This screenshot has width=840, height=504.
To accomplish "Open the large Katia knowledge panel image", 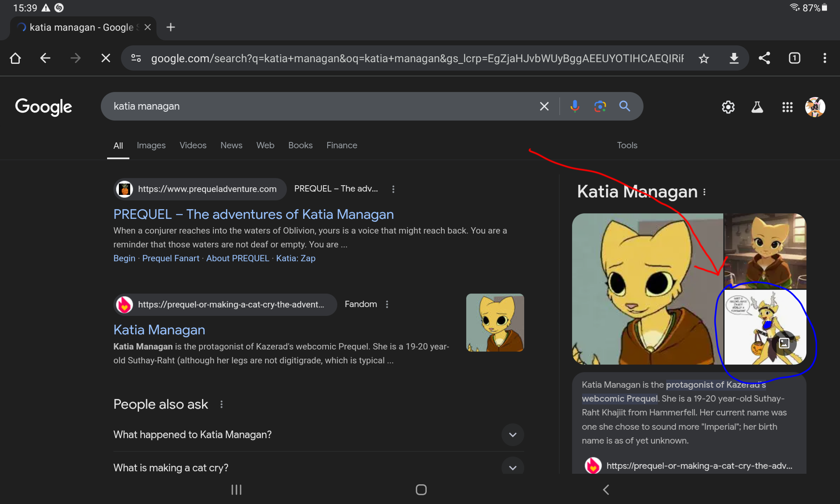I will tap(648, 289).
